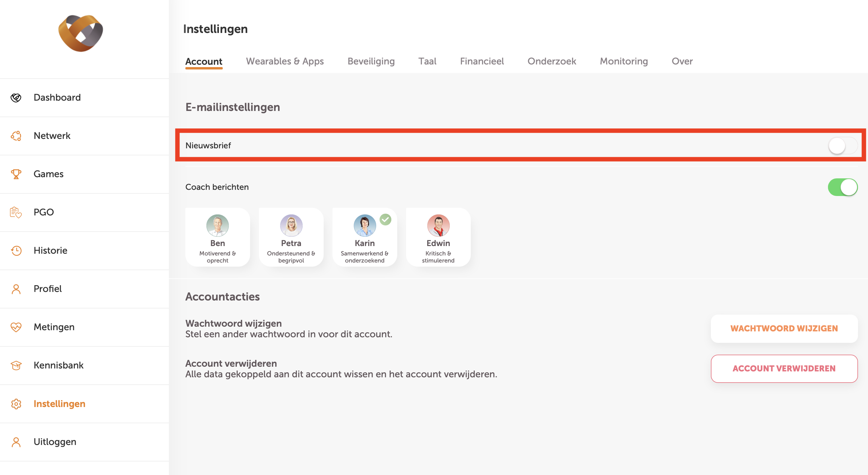The image size is (868, 475).
Task: Open Metingen using the heartbeat icon
Action: (16, 327)
